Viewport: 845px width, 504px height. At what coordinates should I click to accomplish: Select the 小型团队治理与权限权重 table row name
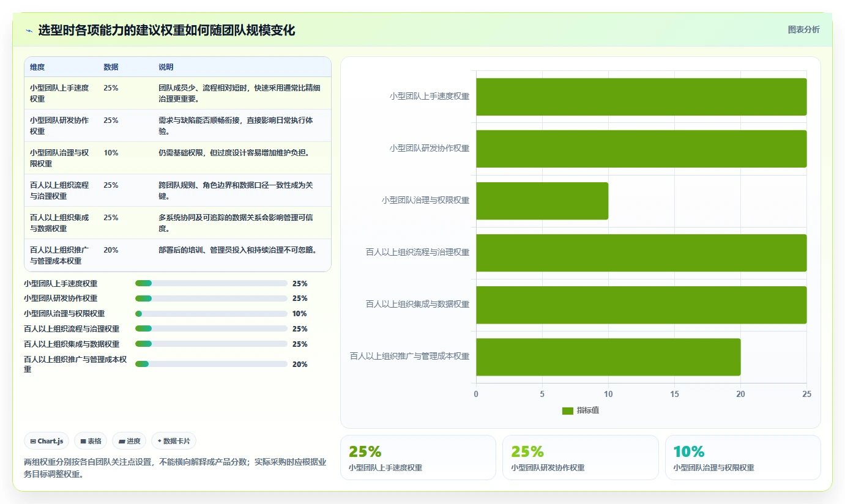[x=59, y=158]
